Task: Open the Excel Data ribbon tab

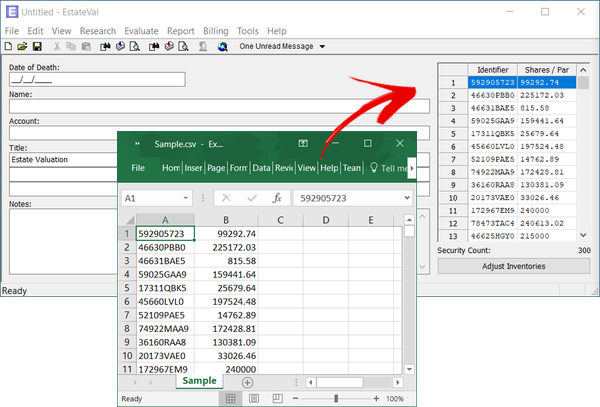Action: pos(261,168)
